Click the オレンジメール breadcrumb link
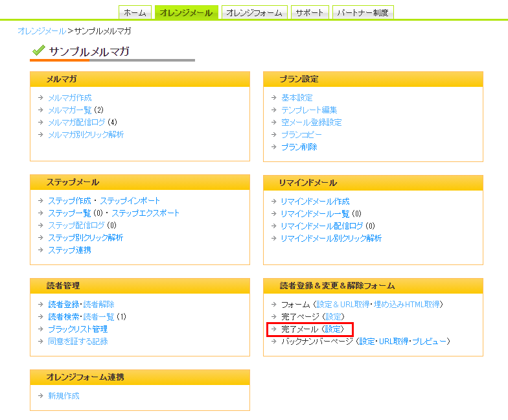The width and height of the screenshot is (508, 420). [x=41, y=31]
